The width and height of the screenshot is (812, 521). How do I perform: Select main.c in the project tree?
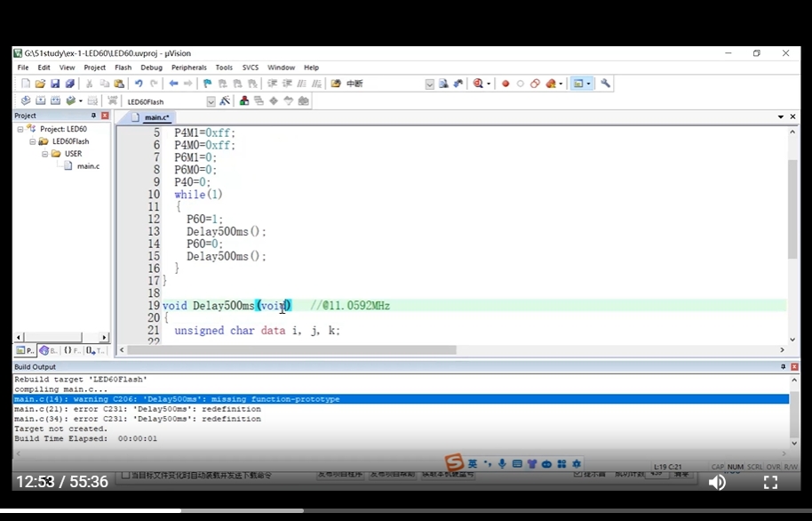[88, 166]
